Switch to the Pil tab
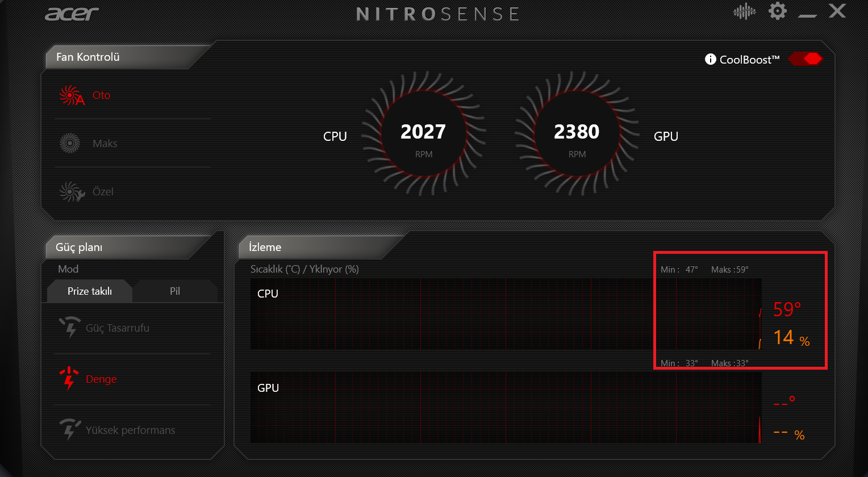This screenshot has width=868, height=477. click(175, 291)
